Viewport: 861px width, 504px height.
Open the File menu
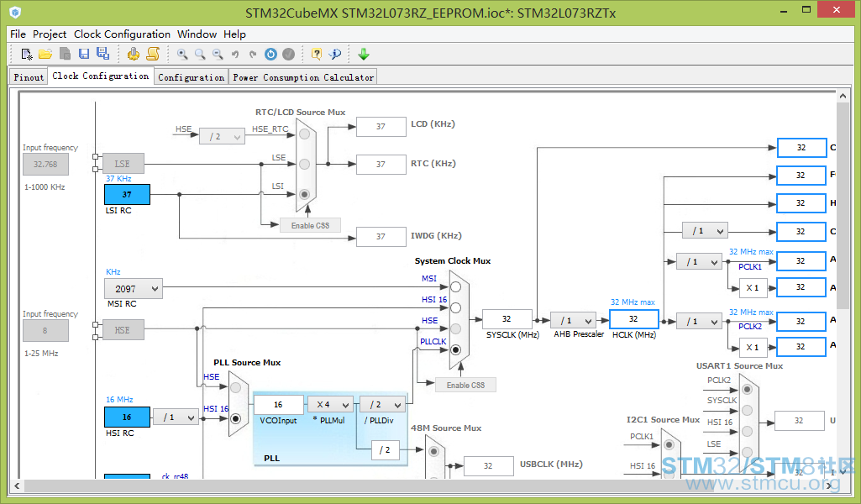point(18,34)
